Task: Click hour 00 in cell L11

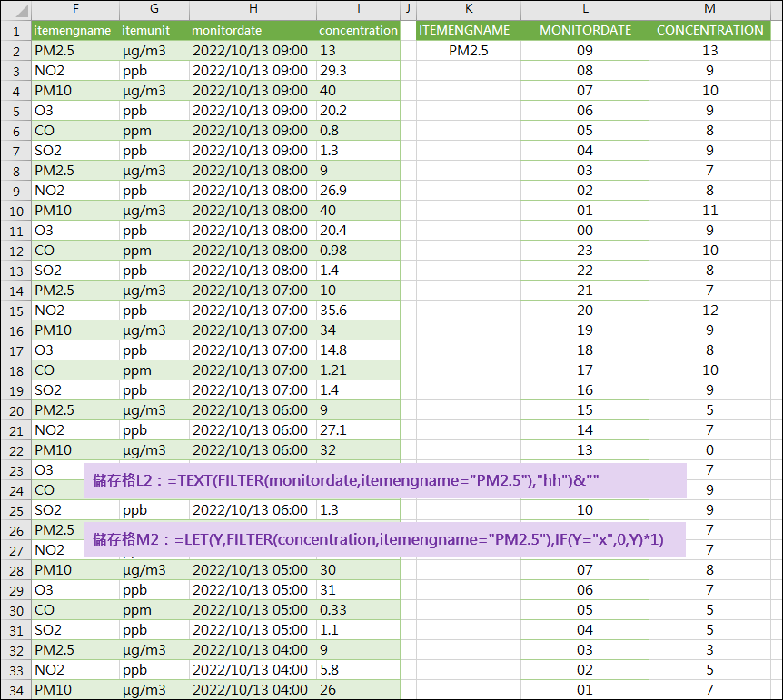Action: [585, 231]
